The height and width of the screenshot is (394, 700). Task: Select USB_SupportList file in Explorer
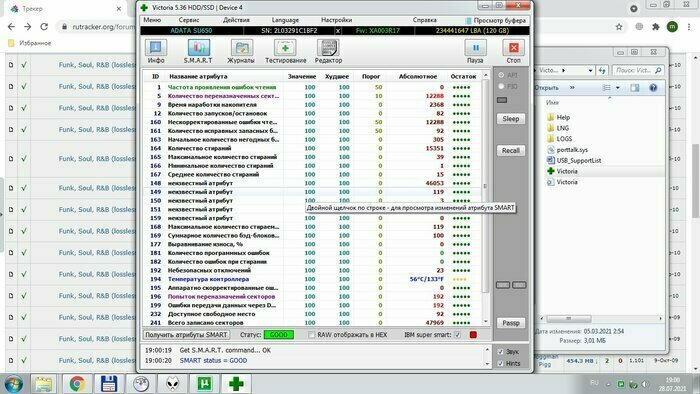574,160
